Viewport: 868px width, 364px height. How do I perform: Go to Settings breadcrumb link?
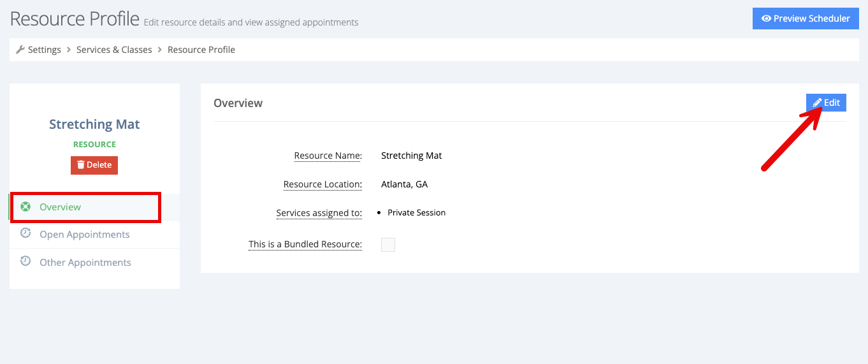45,50
